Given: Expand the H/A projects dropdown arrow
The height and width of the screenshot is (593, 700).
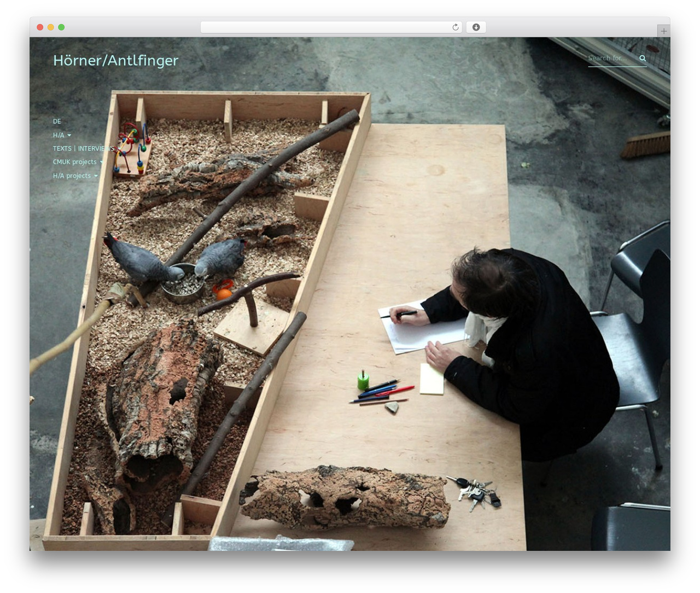Looking at the screenshot, I should tap(96, 176).
